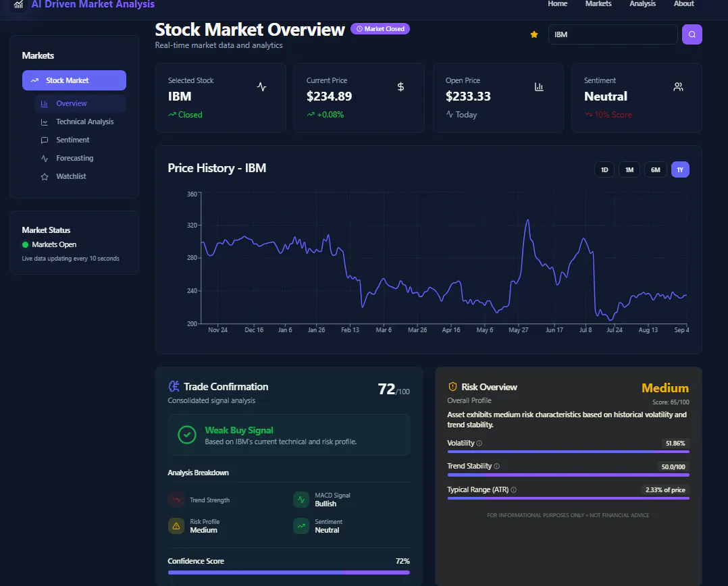728x586 pixels.
Task: Click the Typical Range (ATR) info icon
Action: tap(513, 489)
